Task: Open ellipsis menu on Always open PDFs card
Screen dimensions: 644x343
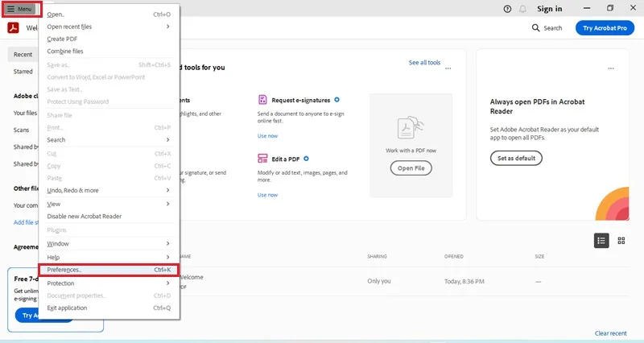Action: tap(611, 68)
